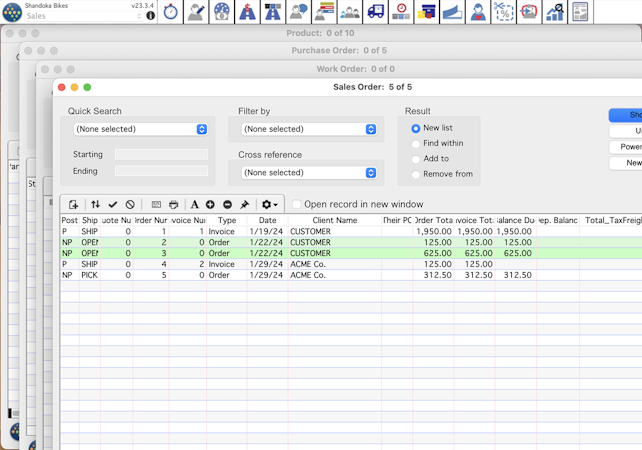The image size is (642, 450).
Task: Click the print icon in list toolbar
Action: [173, 204]
